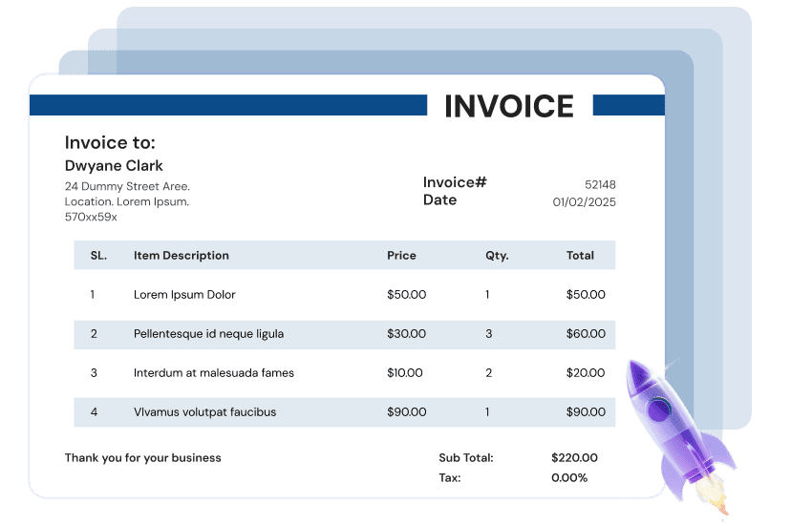This screenshot has width=812, height=525.
Task: Click the date value 01/02/2025
Action: tap(584, 202)
